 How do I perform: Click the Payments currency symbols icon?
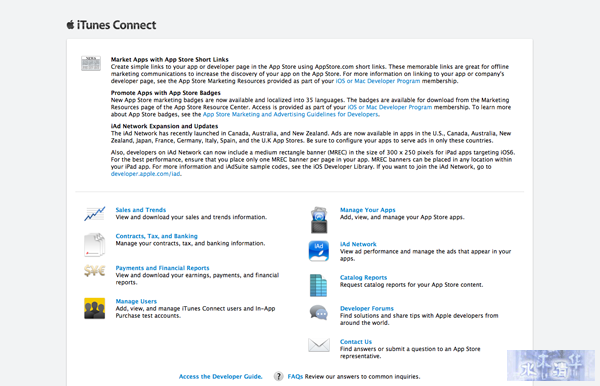click(95, 271)
